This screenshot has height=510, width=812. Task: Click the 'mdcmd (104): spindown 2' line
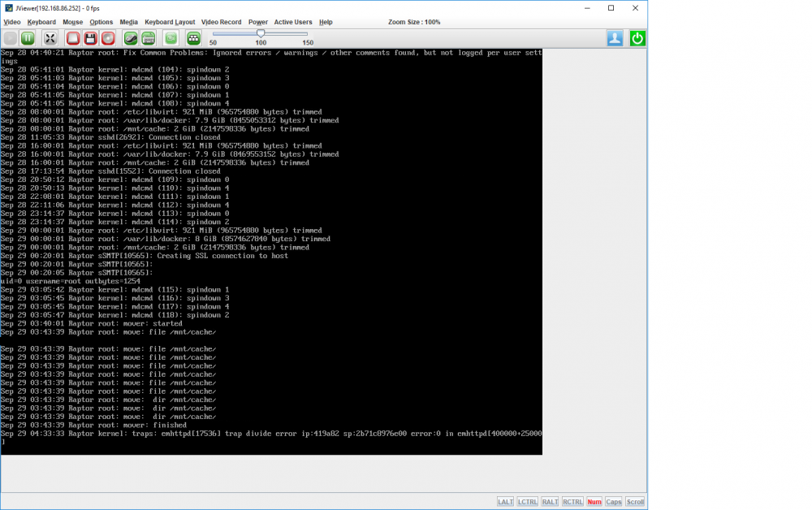pyautogui.click(x=115, y=69)
